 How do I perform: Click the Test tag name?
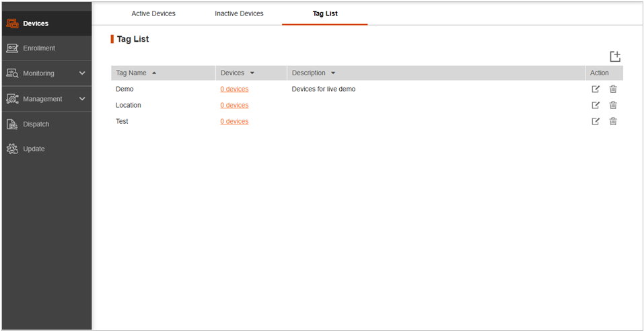[x=122, y=121]
